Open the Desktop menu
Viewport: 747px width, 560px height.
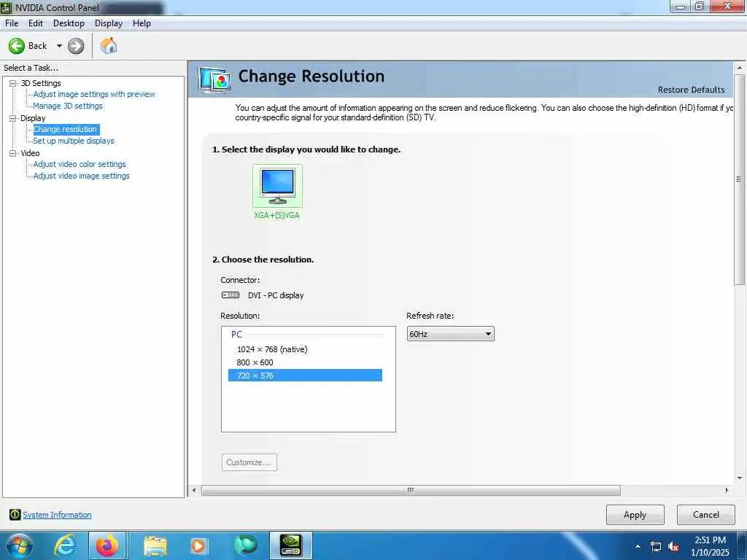click(69, 23)
